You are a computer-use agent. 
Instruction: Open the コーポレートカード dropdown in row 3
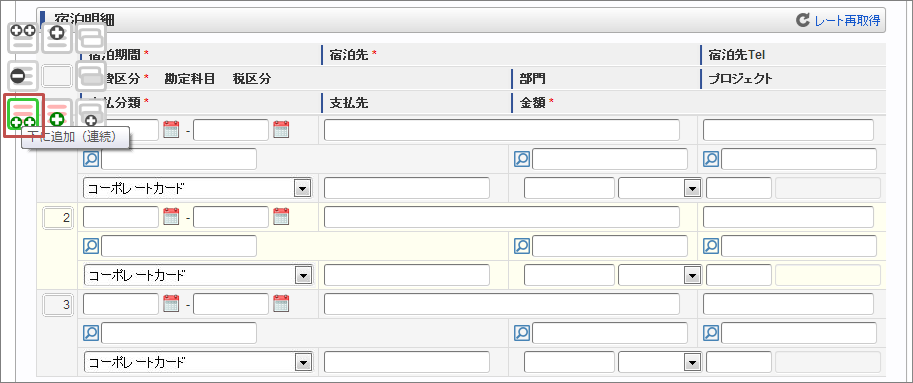[x=198, y=362]
